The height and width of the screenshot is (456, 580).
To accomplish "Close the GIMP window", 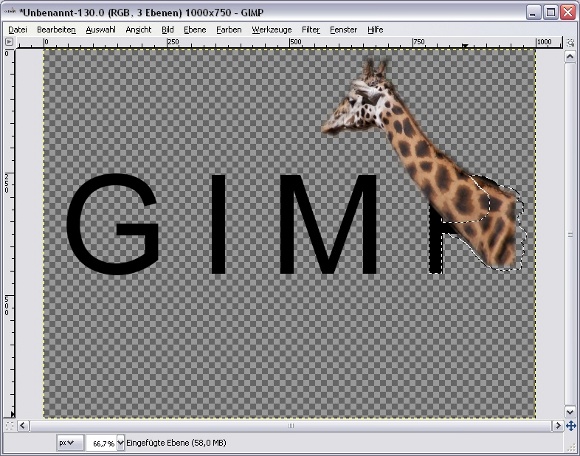I will coord(568,13).
